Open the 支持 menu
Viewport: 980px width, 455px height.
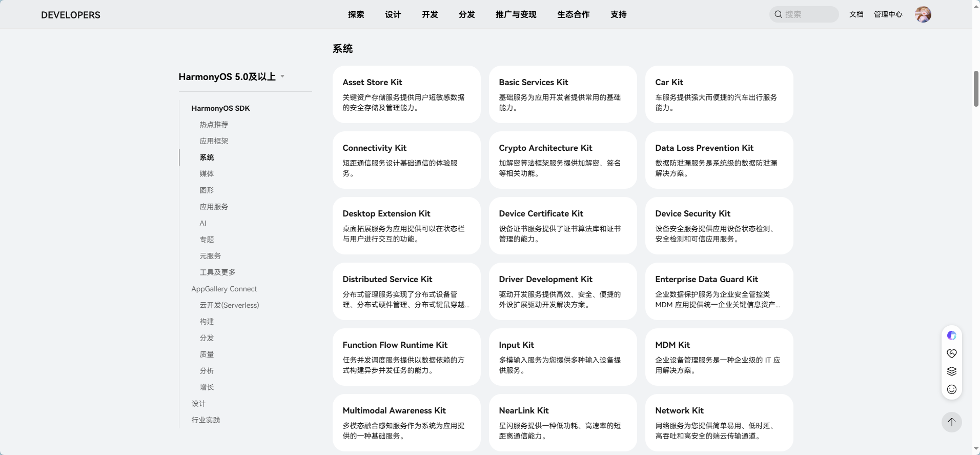pyautogui.click(x=619, y=14)
